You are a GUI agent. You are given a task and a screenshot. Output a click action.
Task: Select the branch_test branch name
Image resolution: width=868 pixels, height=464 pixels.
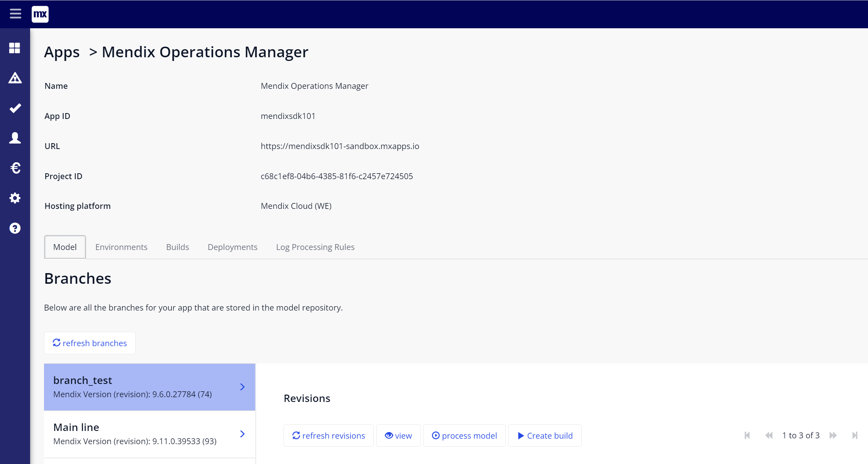tap(83, 380)
